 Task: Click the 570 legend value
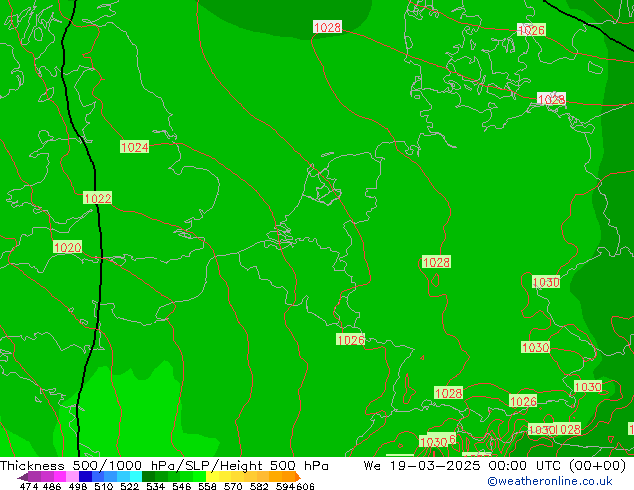point(233,486)
